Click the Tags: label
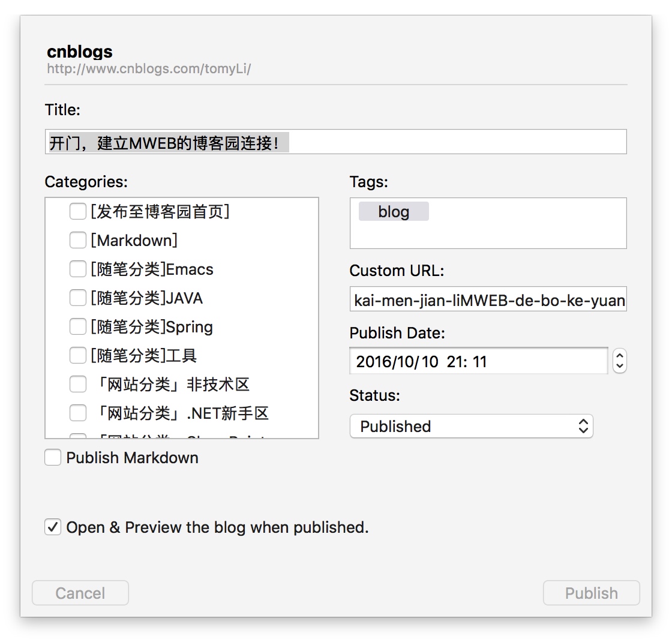 [x=369, y=182]
